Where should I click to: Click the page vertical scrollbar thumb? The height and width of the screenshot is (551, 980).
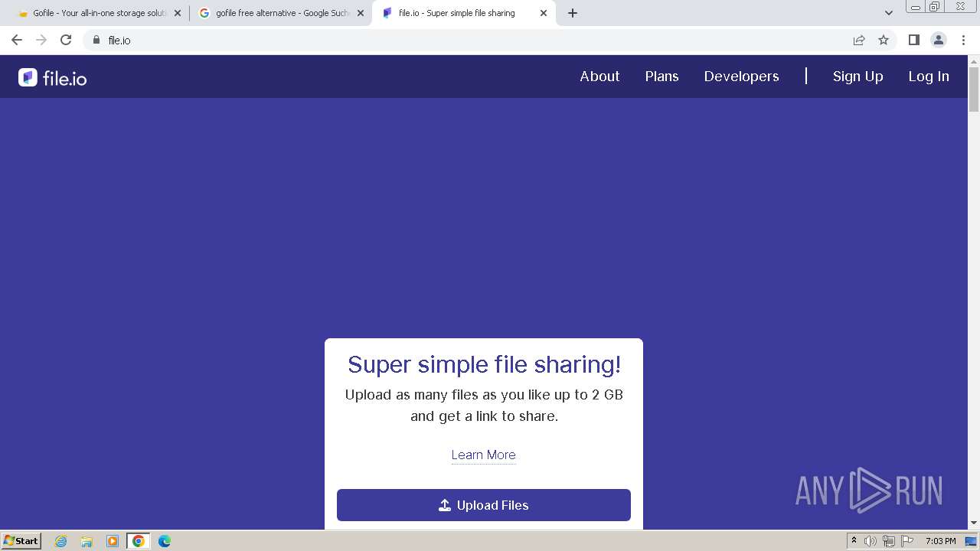click(974, 89)
